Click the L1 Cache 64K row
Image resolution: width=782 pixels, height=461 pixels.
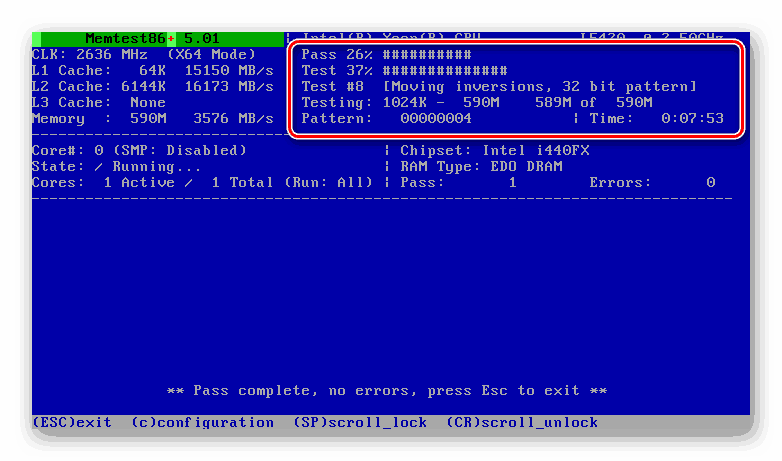coord(153,70)
